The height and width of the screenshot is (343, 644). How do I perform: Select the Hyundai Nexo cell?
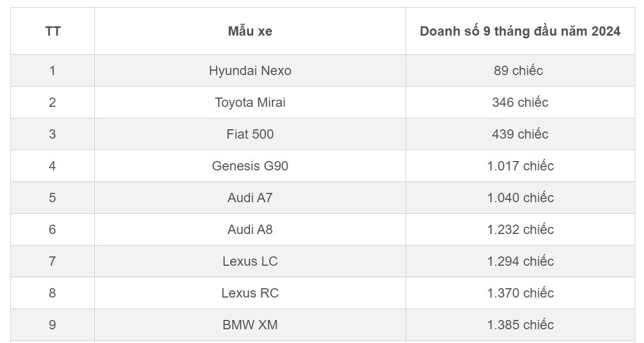(250, 71)
